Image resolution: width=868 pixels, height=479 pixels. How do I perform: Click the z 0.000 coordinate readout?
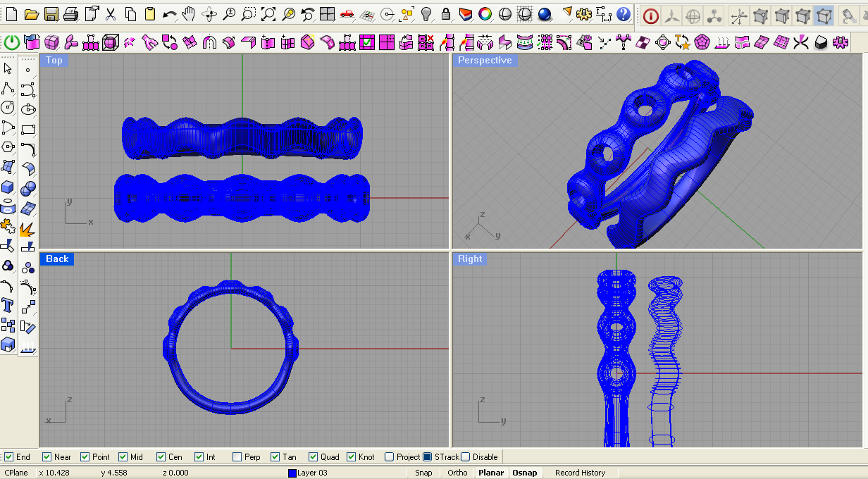[x=176, y=473]
